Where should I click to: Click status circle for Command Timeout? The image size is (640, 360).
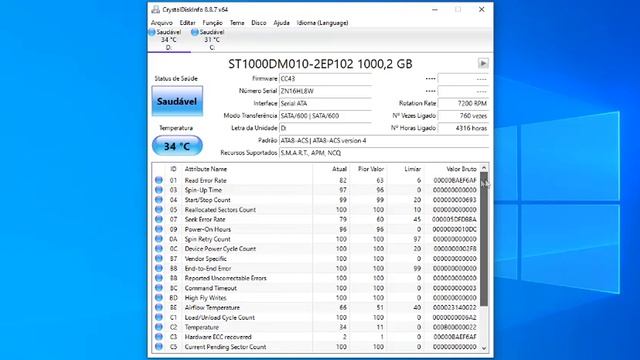[159, 288]
